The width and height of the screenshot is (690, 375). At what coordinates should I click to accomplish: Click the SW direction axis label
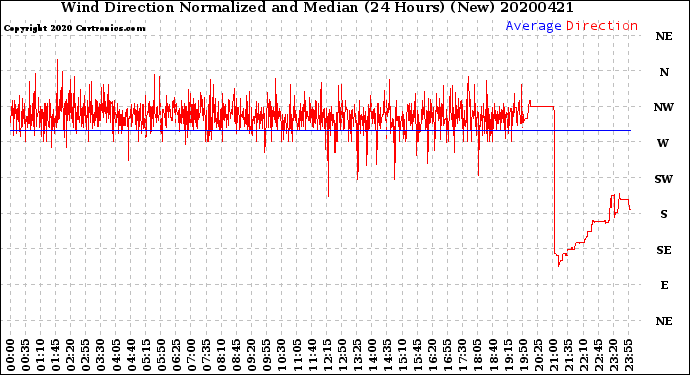click(664, 179)
